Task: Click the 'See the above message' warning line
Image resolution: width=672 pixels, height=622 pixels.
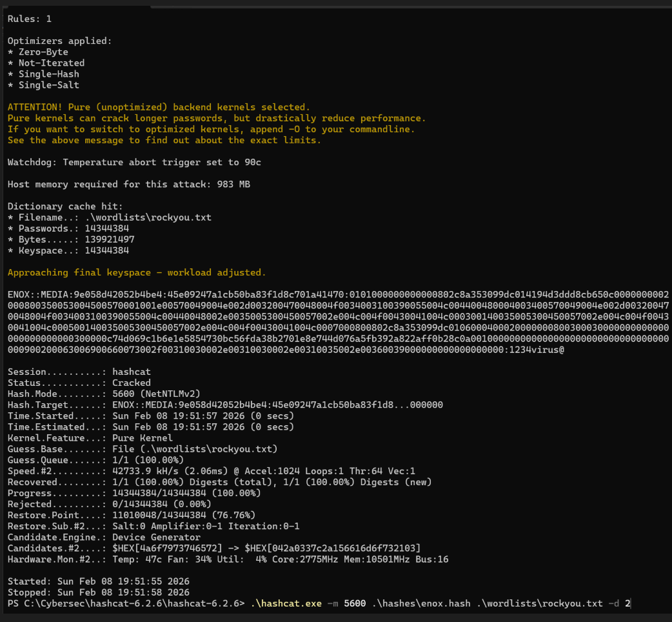Action: pos(164,140)
